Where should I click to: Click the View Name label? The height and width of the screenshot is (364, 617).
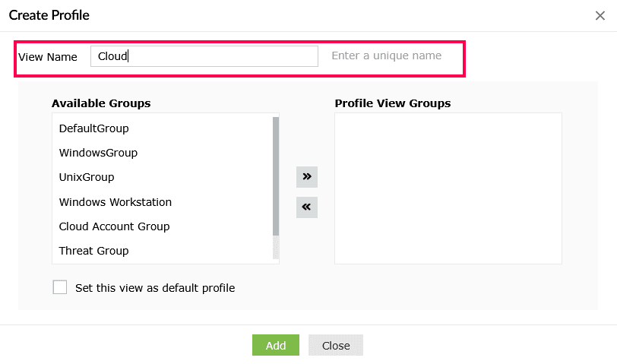pos(48,57)
